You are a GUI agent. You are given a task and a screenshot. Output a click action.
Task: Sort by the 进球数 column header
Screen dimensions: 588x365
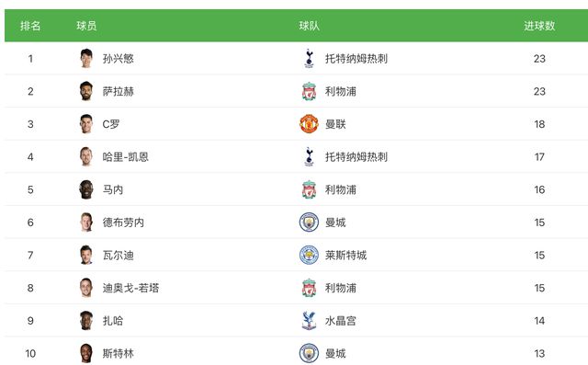click(x=539, y=26)
